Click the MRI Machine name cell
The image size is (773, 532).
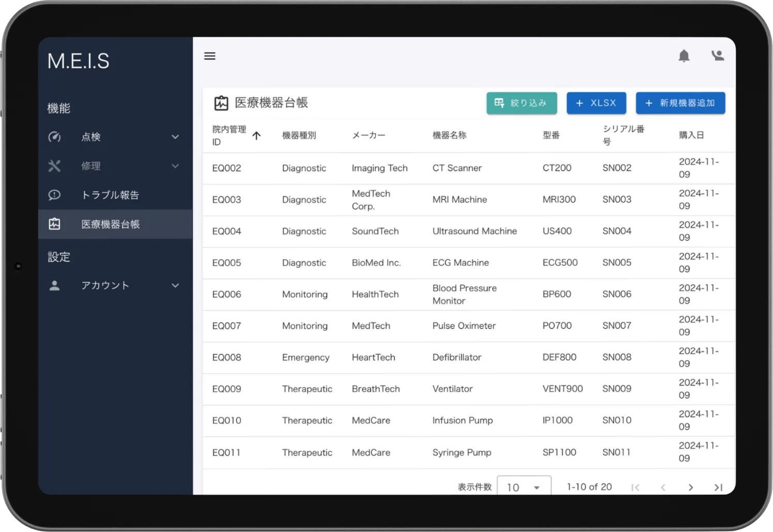460,200
